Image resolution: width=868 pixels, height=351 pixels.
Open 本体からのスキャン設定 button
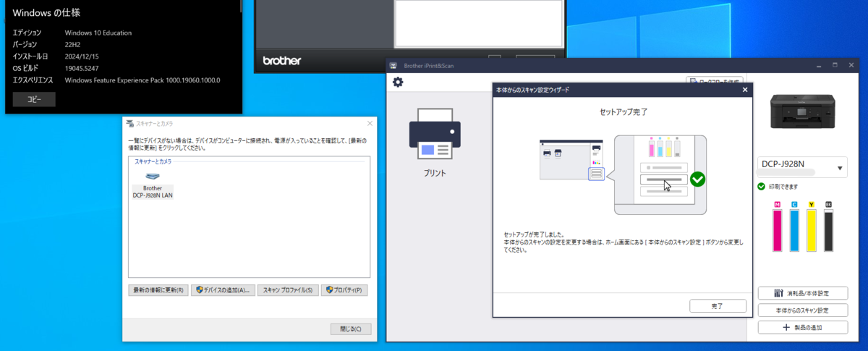(802, 310)
